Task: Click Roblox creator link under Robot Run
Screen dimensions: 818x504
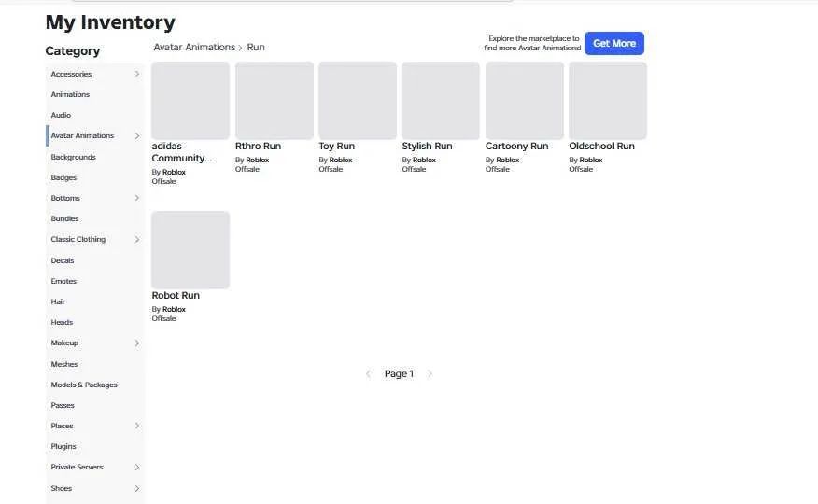Action: point(174,309)
